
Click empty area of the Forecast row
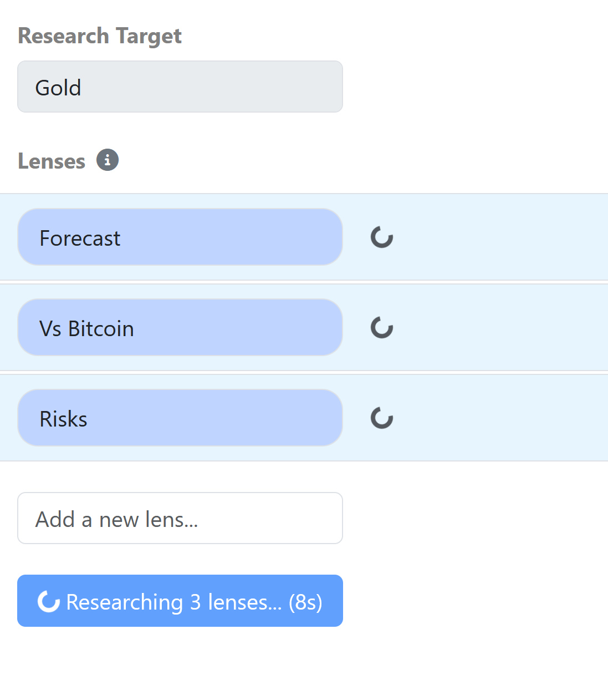click(499, 237)
